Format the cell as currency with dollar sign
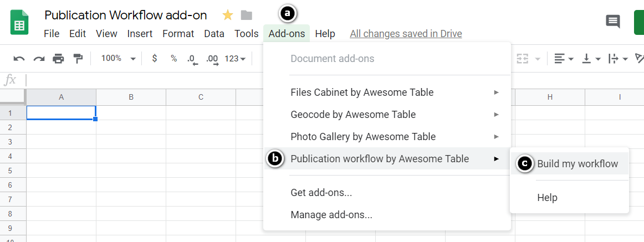The width and height of the screenshot is (644, 242). 154,59
